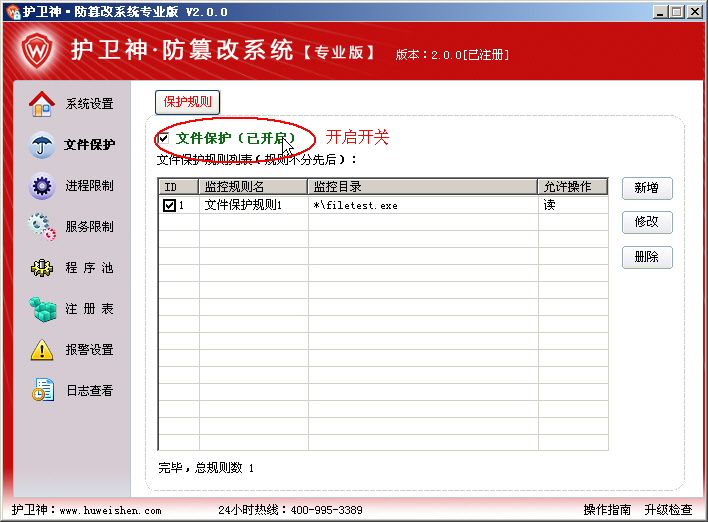Open the 操作指南 link
The image size is (708, 522).
(607, 510)
